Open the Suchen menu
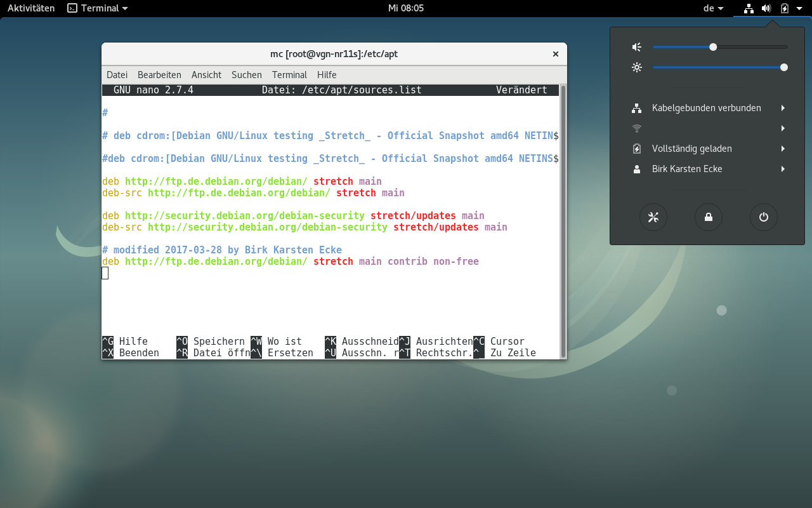812x508 pixels. coord(247,74)
